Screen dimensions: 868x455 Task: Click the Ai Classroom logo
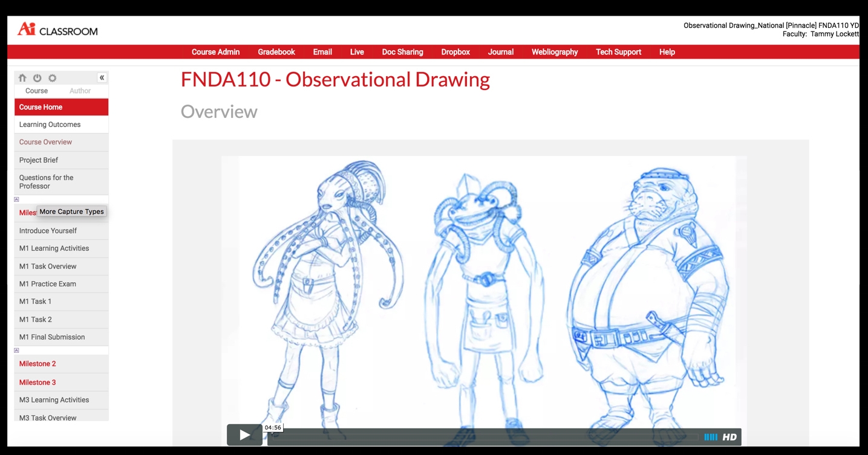click(x=57, y=30)
